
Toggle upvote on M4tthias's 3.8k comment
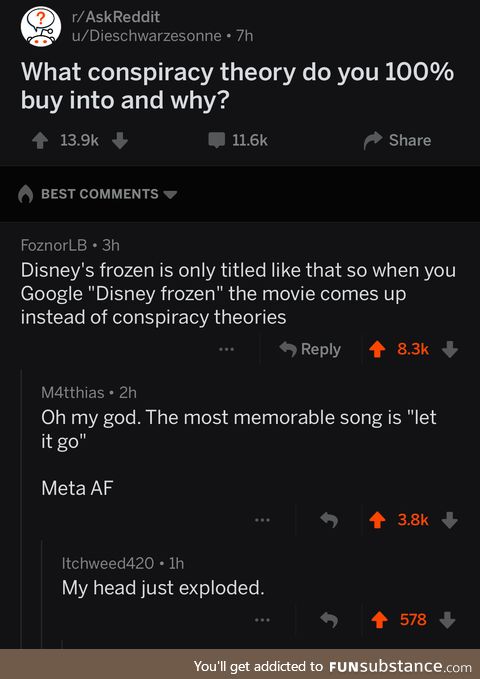click(377, 520)
